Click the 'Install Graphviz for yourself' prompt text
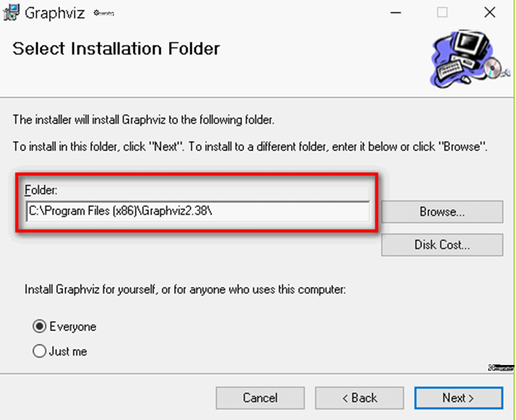Viewport: 516px width, 420px height. 185,289
